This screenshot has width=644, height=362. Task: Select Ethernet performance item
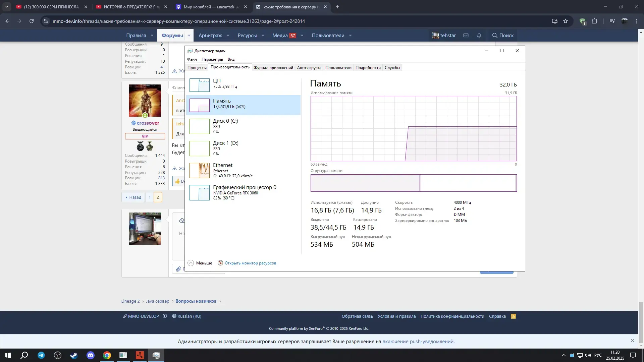pos(243,170)
